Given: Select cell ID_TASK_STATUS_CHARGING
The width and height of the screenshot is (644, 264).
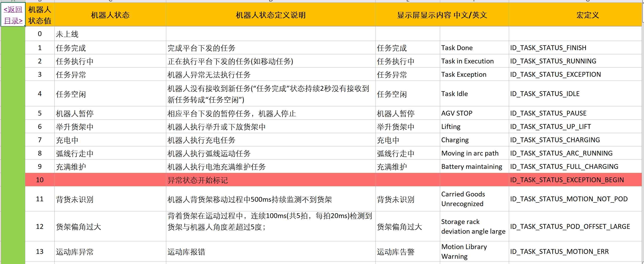Looking at the screenshot, I should click(555, 140).
